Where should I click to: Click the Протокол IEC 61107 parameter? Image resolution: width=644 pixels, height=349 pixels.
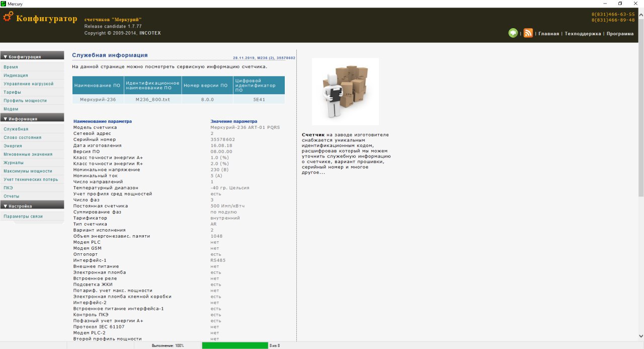tap(100, 327)
